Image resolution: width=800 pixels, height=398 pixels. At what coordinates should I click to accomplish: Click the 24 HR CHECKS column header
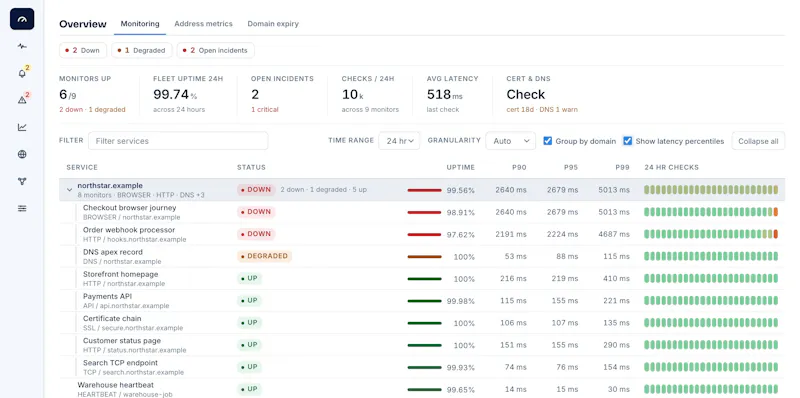coord(671,167)
